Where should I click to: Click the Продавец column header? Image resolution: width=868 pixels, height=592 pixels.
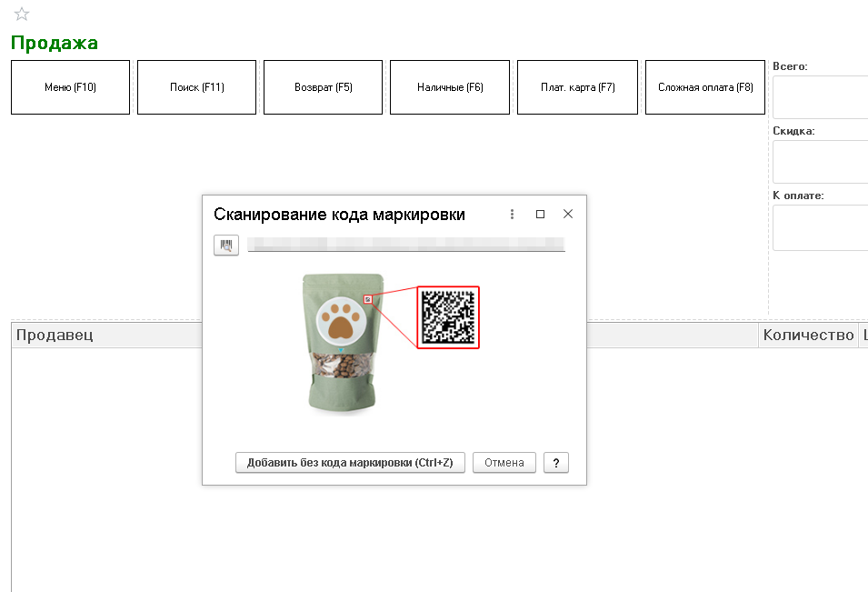(107, 335)
